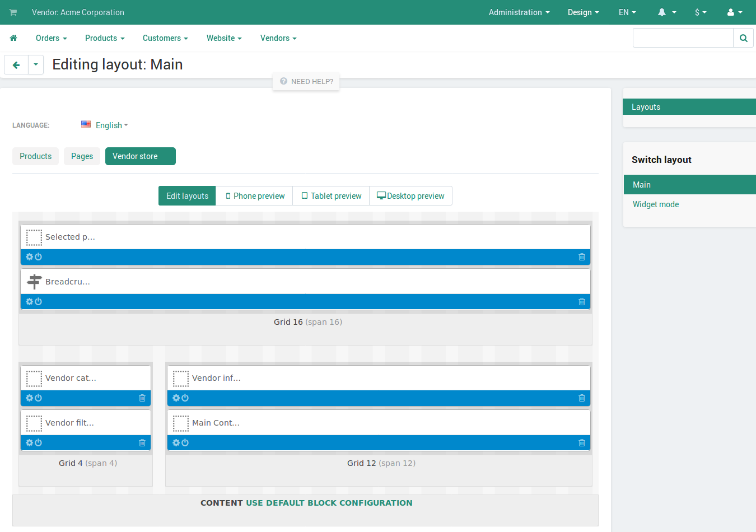Screen dimensions: 756x532
Task: Open the currency dollar dropdown
Action: tap(701, 12)
